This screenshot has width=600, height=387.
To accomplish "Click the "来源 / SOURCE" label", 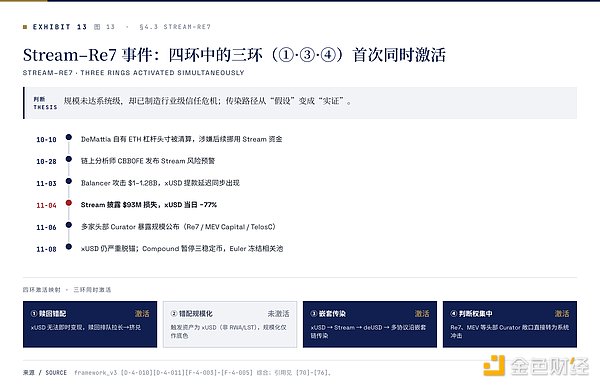I will [45, 372].
